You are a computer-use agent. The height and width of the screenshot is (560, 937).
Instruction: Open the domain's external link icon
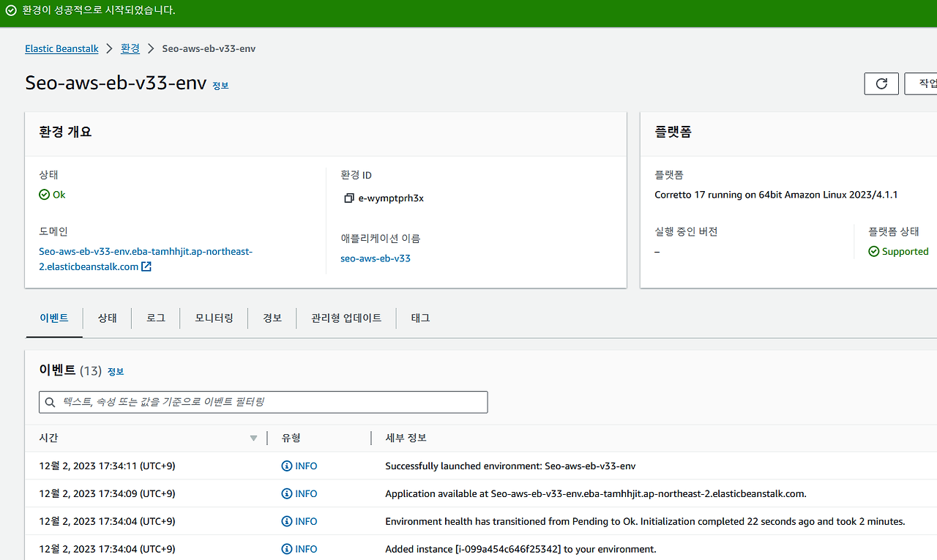click(146, 266)
